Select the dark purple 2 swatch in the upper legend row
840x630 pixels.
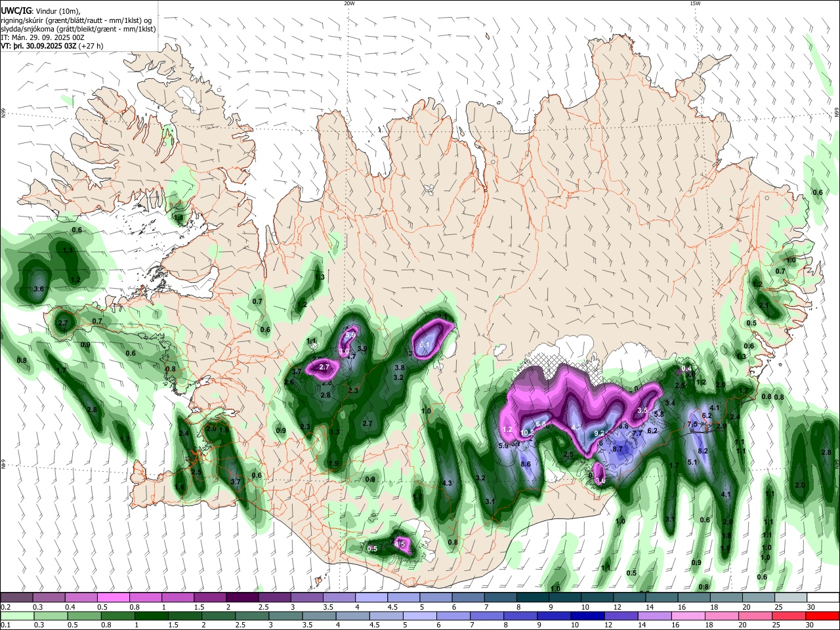click(241, 597)
